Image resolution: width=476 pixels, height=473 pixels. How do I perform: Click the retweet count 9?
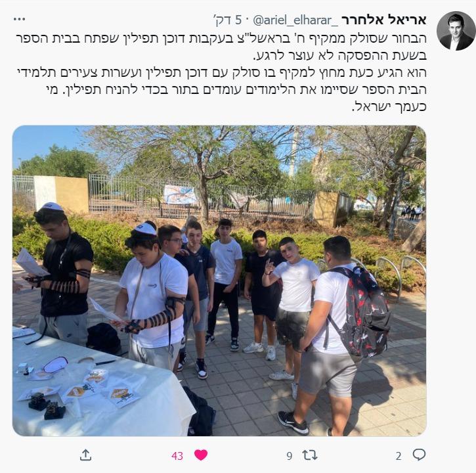[x=290, y=456]
